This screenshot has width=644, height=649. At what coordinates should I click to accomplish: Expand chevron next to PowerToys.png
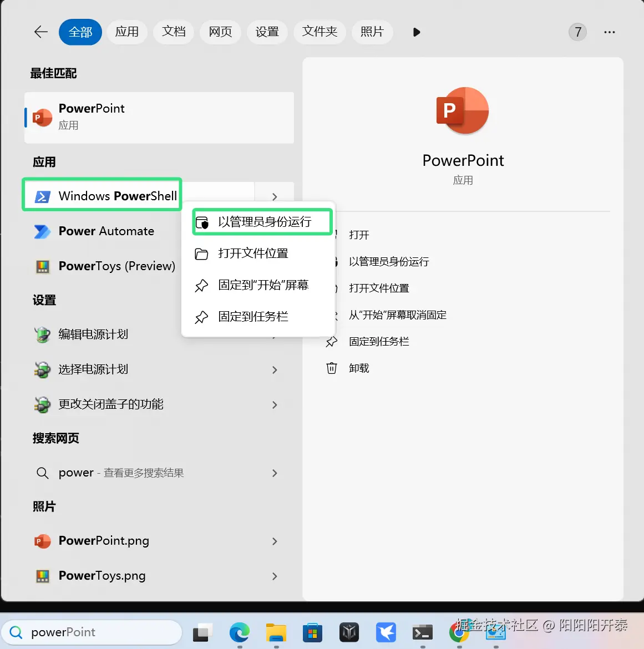275,576
